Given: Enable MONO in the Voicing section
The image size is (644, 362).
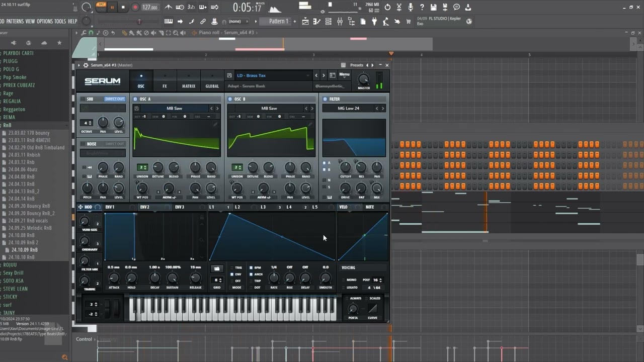Looking at the screenshot, I should (x=344, y=280).
